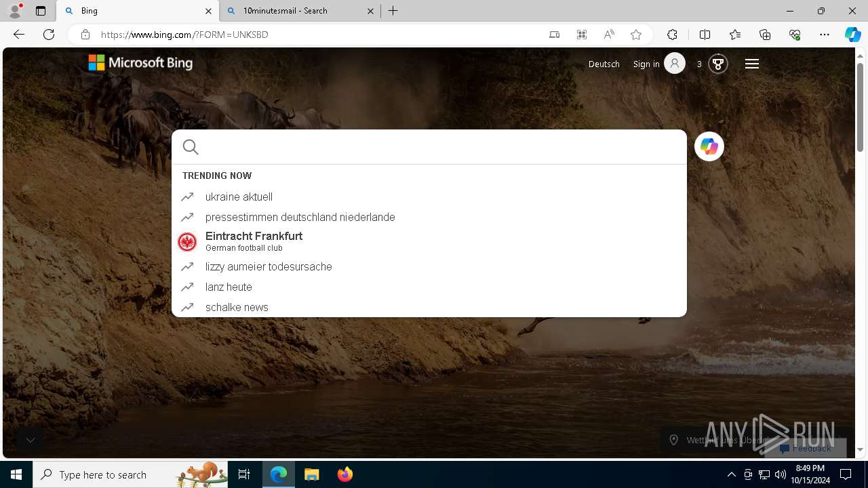Open the notifications action center
This screenshot has height=488, width=868.
[x=846, y=474]
